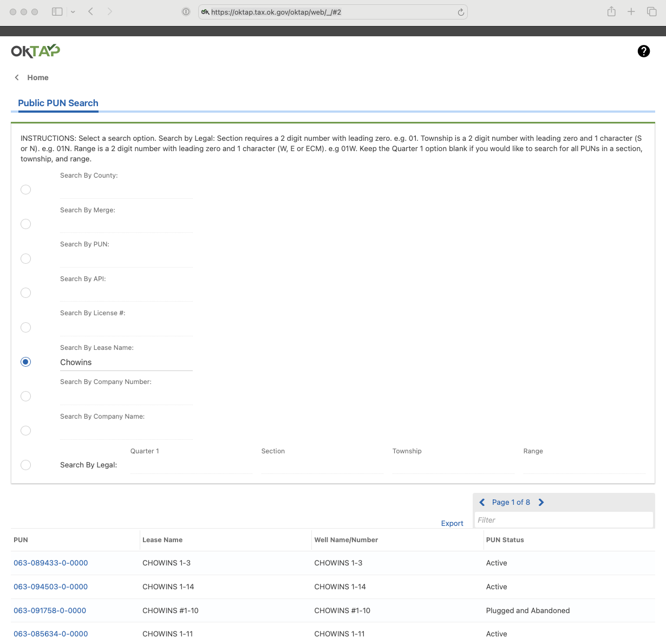Select Search By Company Name radio
The width and height of the screenshot is (666, 644).
coord(25,431)
